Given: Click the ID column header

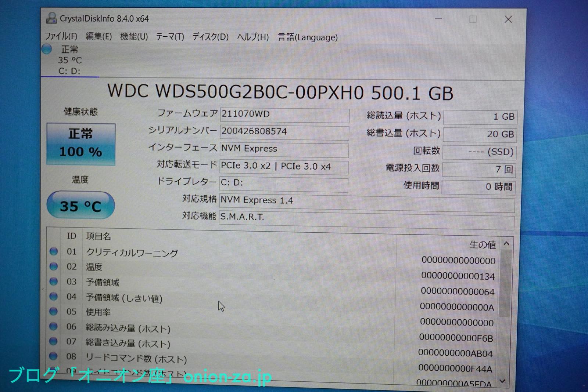Looking at the screenshot, I should click(x=71, y=236).
